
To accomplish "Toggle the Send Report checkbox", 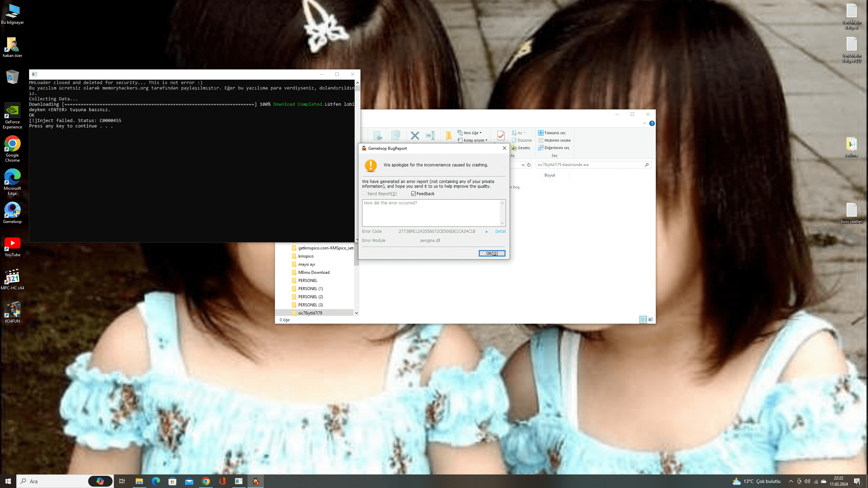I will pos(364,194).
